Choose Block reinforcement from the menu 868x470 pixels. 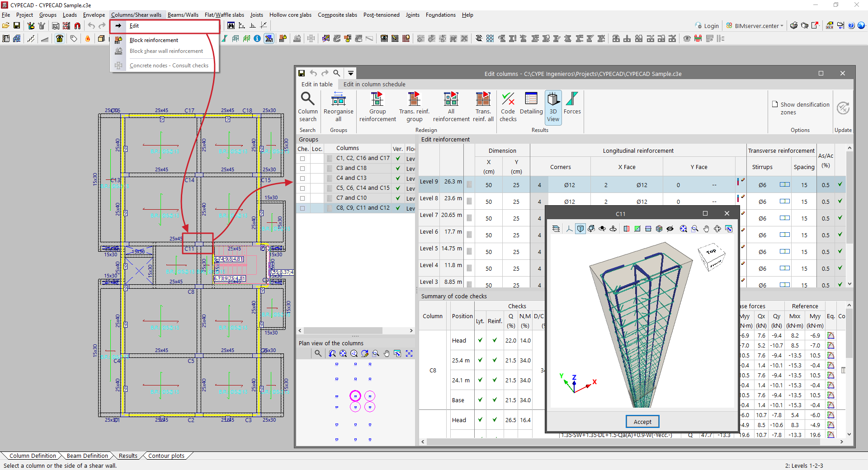154,40
